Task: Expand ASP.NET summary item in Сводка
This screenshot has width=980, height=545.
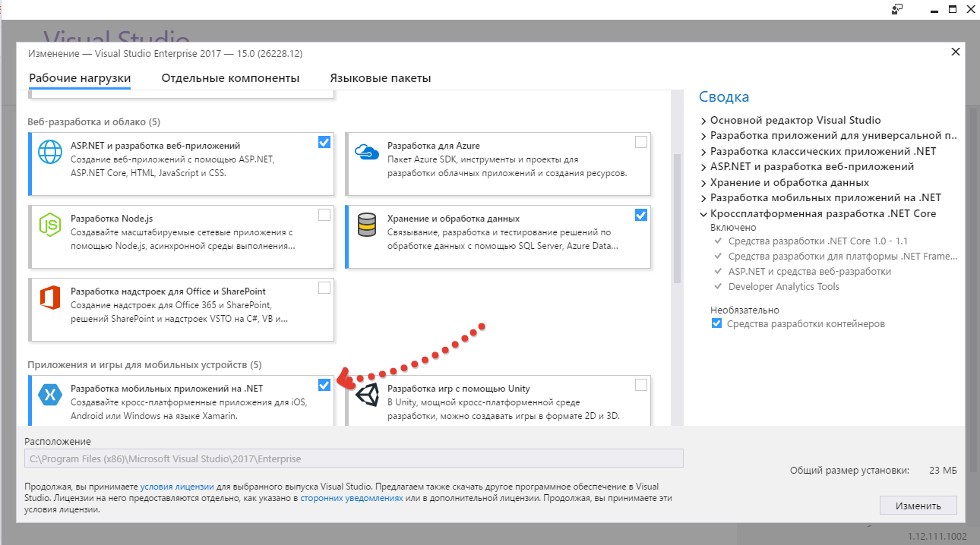Action: 704,167
